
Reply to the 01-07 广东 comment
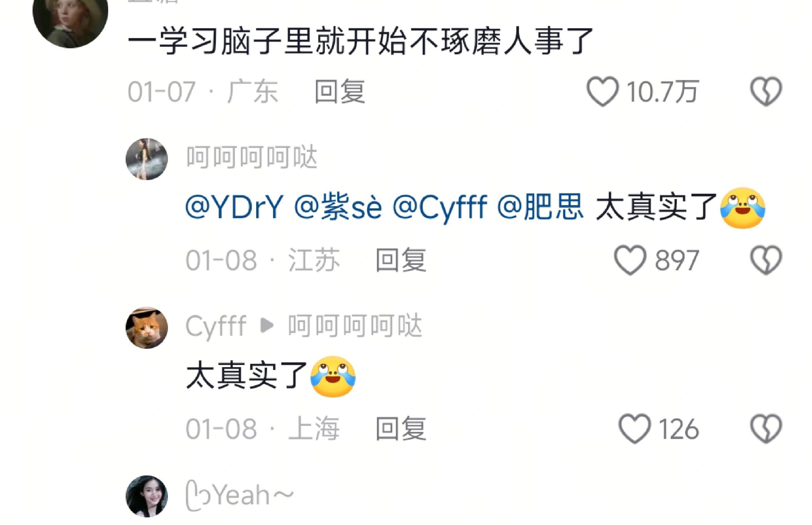pyautogui.click(x=340, y=91)
